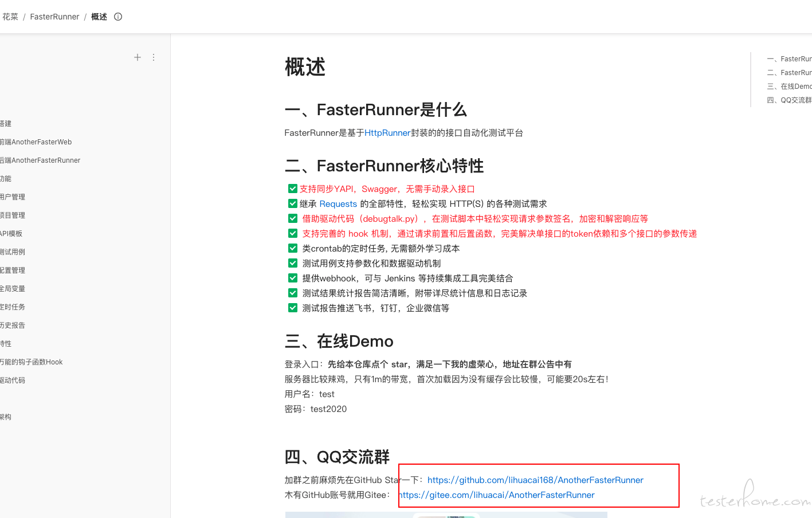Click the text 用户名: test
Viewport: 812px width, 518px height.
[x=309, y=394]
